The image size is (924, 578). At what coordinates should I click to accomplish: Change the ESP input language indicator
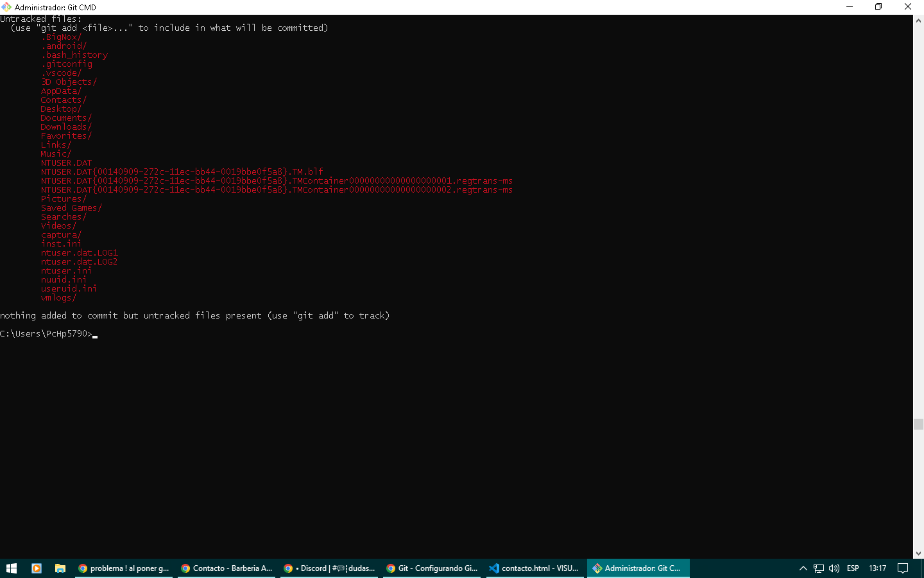click(853, 568)
